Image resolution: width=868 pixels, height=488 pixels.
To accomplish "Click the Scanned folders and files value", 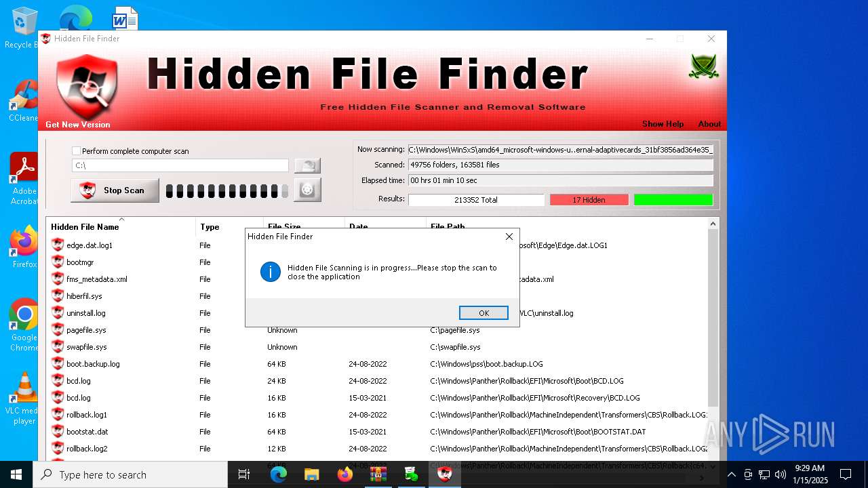I will 561,165.
